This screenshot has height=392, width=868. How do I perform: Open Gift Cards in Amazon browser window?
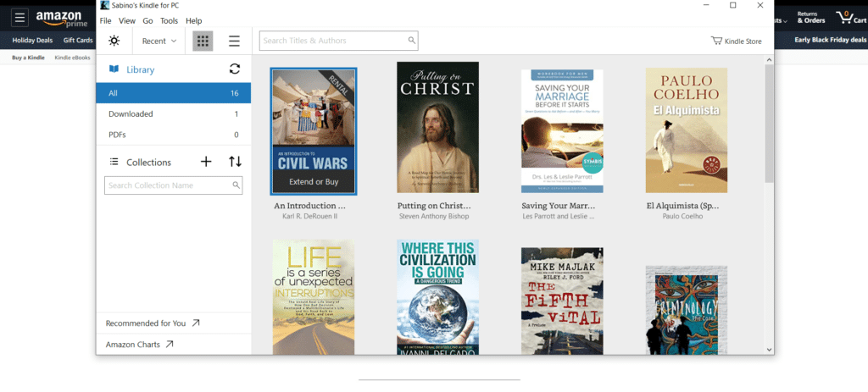point(78,41)
